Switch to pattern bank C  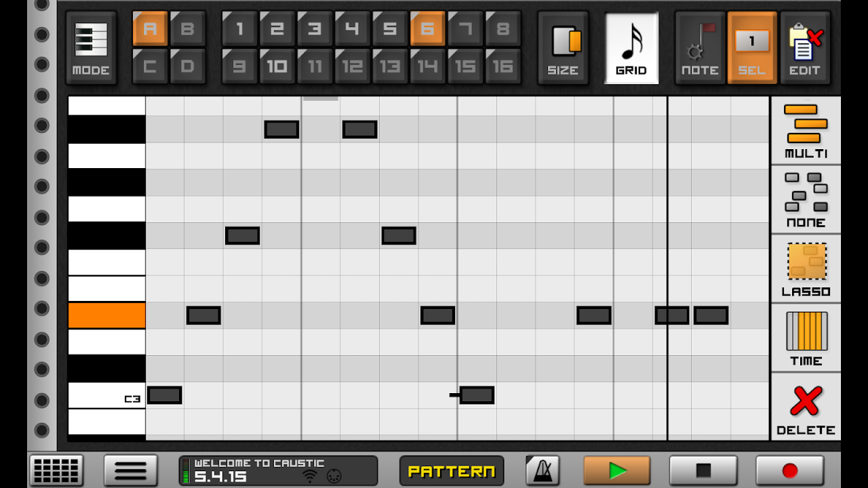tap(149, 65)
